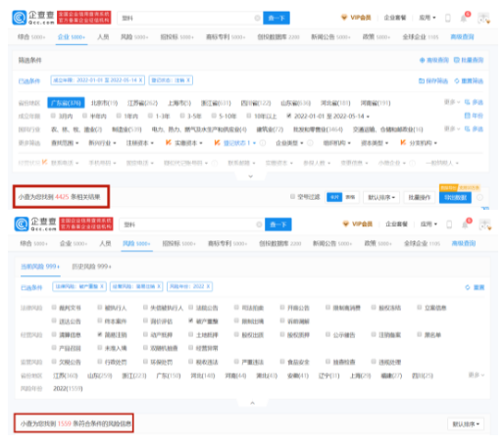Open the 批量操作 dropdown
The width and height of the screenshot is (504, 446).
(420, 197)
